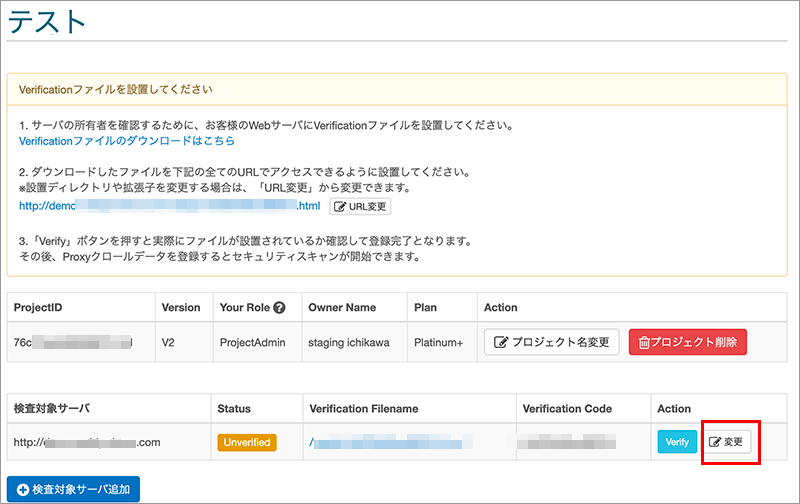Click the Verificationファイルを設置してください notice header

pyautogui.click(x=115, y=89)
